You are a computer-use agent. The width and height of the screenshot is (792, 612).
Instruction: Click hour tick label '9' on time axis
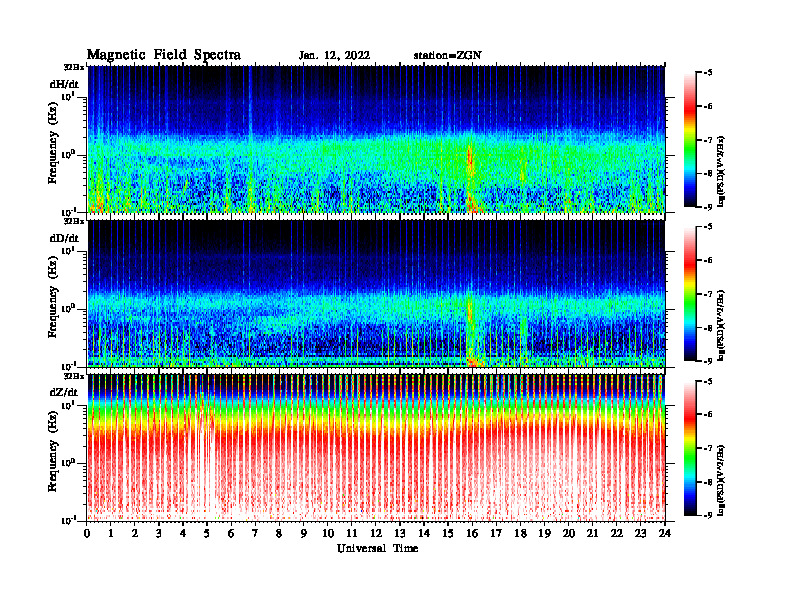[x=304, y=534]
